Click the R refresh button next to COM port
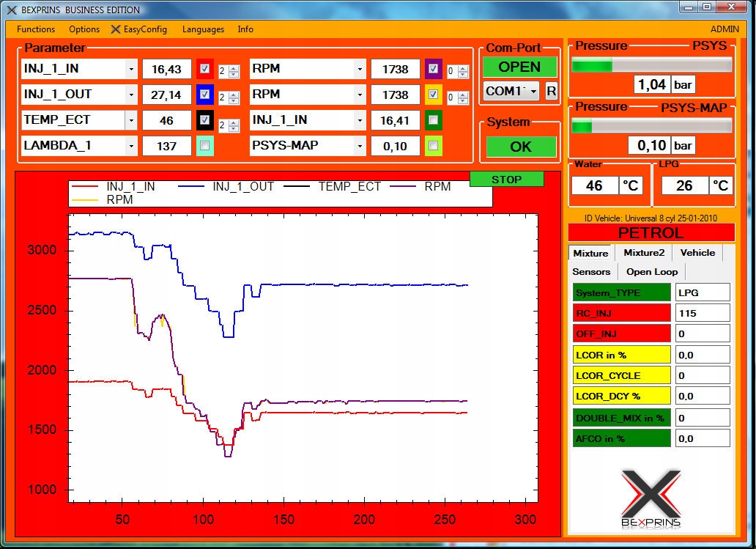756x549 pixels. [551, 91]
